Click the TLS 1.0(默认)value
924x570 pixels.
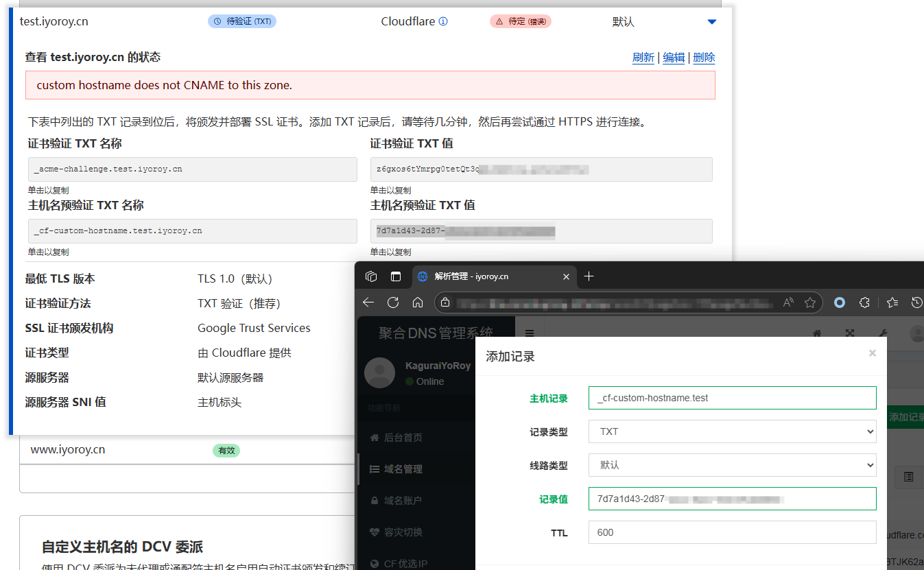coord(235,278)
